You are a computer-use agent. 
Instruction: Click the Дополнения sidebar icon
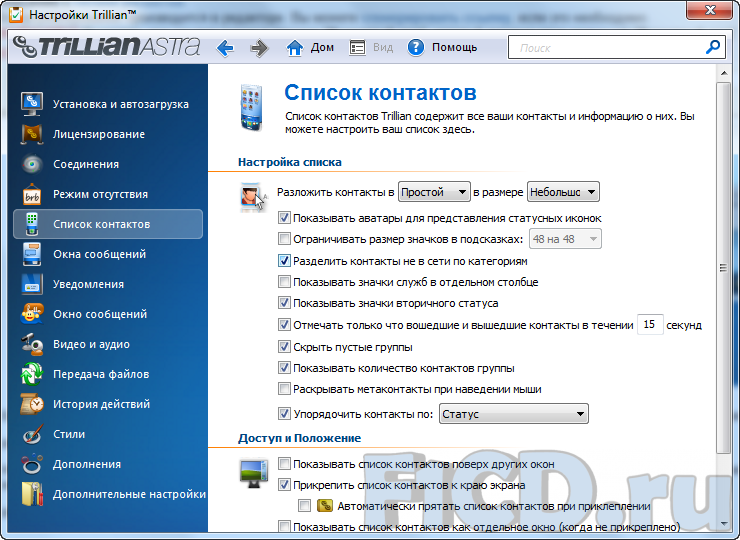32,464
